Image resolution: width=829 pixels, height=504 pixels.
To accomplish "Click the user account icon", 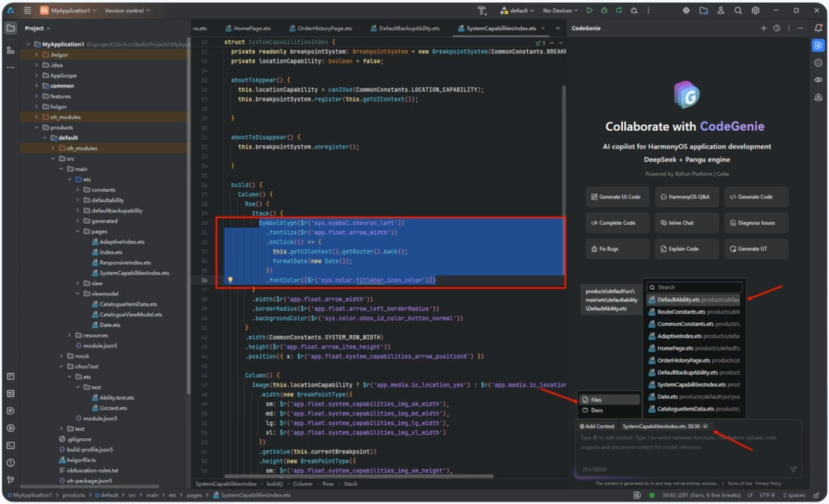I will coord(721,11).
